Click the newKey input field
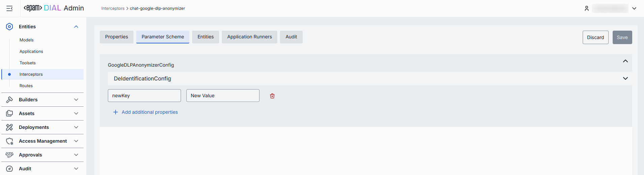 (144, 96)
